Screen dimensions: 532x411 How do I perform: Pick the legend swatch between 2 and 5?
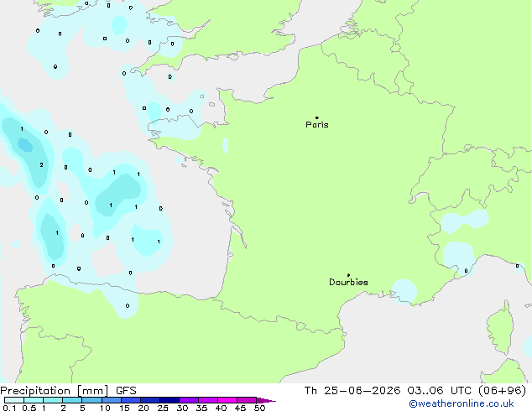pyautogui.click(x=72, y=400)
